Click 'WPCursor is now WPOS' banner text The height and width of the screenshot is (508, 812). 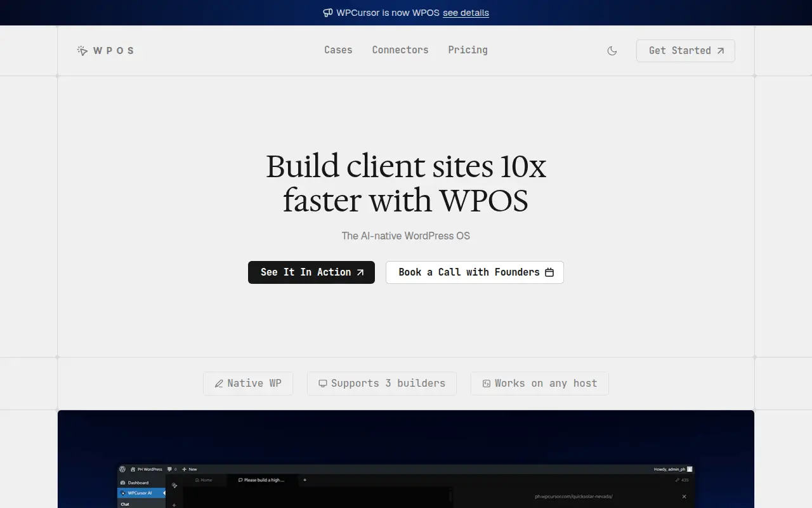click(388, 13)
